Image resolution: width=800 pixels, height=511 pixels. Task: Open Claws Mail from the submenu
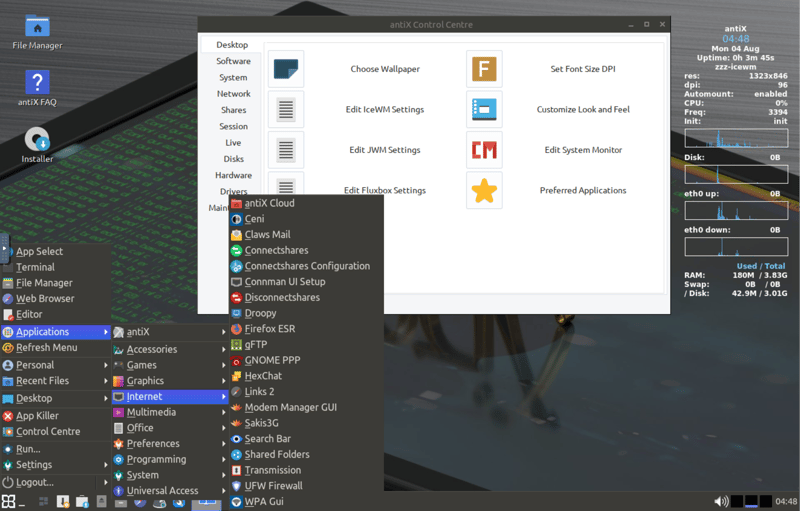(267, 235)
